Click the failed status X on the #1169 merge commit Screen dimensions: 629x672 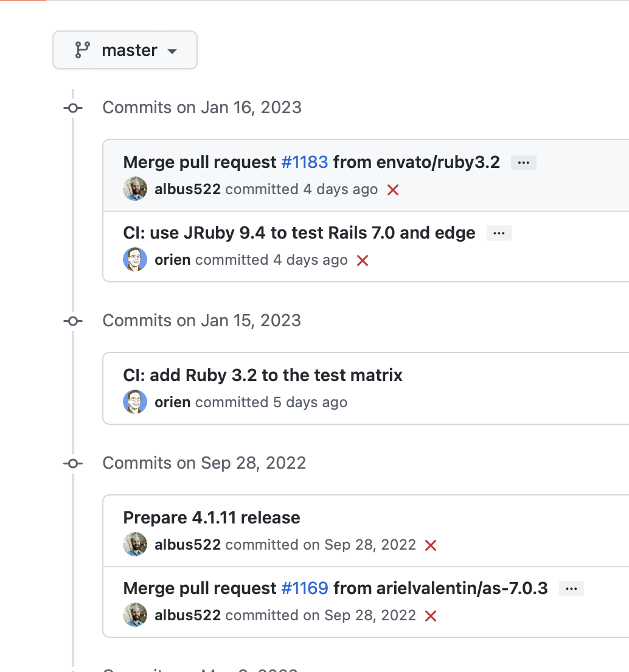coord(431,615)
